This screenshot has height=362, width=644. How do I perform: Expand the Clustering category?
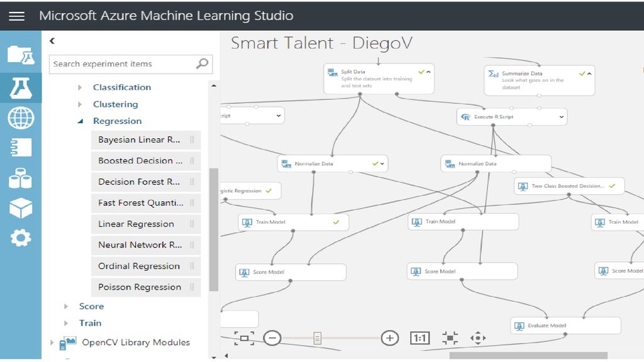click(x=80, y=104)
